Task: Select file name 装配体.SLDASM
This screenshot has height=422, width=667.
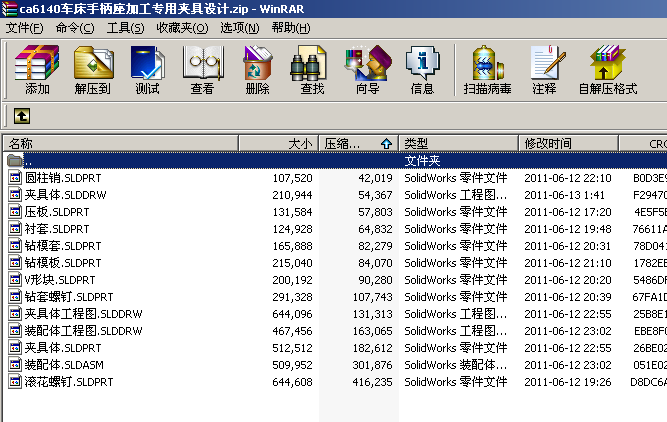Action: [64, 365]
